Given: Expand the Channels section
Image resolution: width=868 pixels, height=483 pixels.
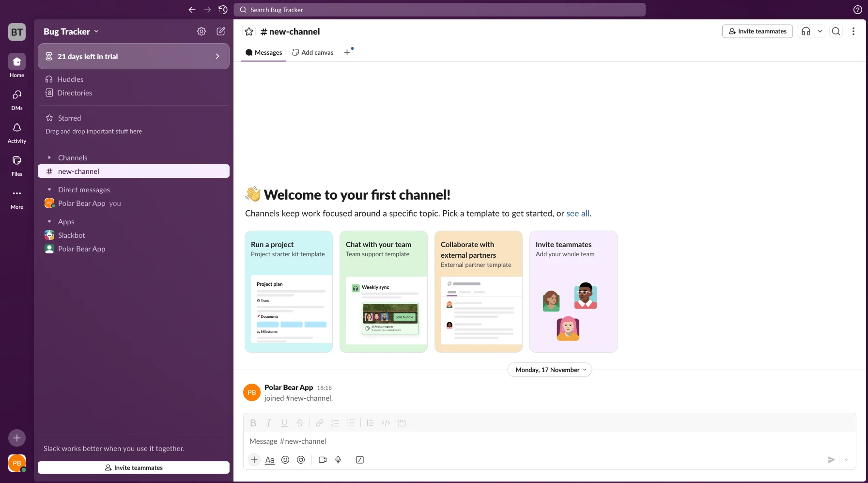Looking at the screenshot, I should pos(49,158).
